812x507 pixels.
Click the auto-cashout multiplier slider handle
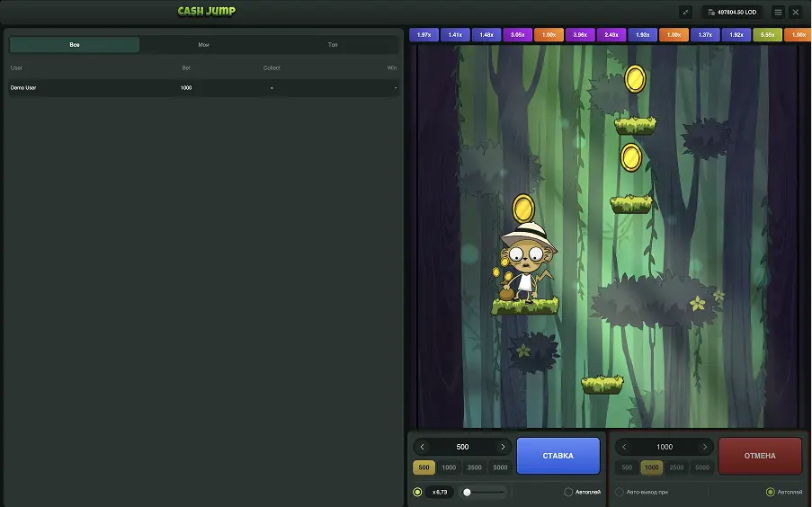point(467,492)
